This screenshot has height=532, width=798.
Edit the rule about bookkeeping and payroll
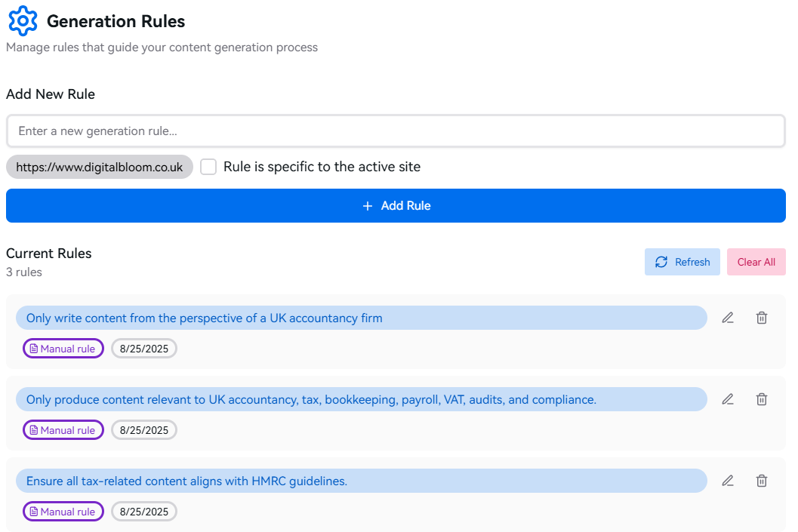(x=728, y=399)
